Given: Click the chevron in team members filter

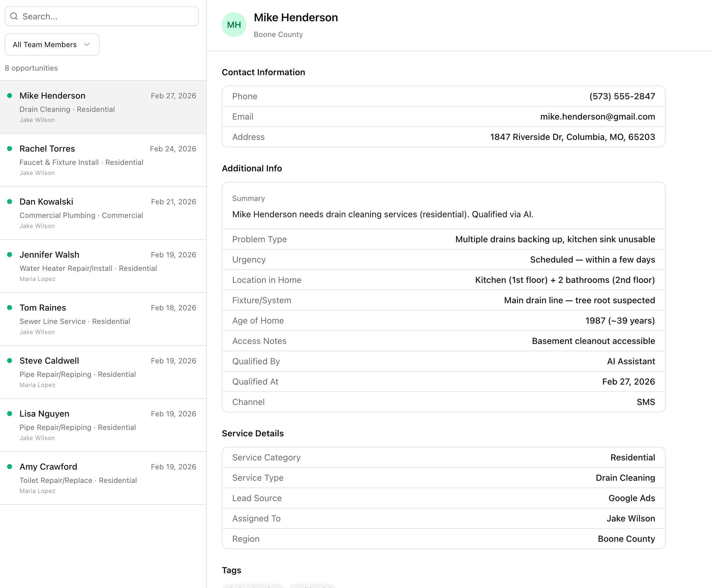Looking at the screenshot, I should pyautogui.click(x=87, y=44).
